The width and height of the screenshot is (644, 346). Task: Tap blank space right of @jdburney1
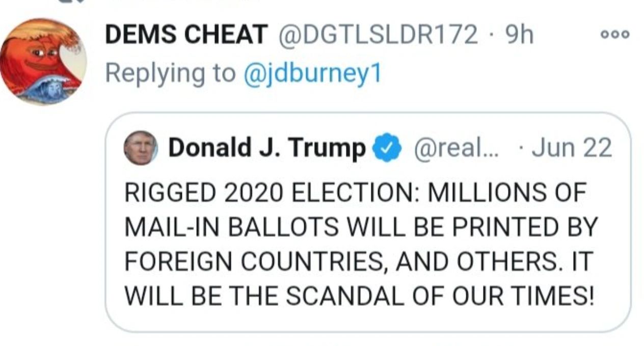click(484, 73)
